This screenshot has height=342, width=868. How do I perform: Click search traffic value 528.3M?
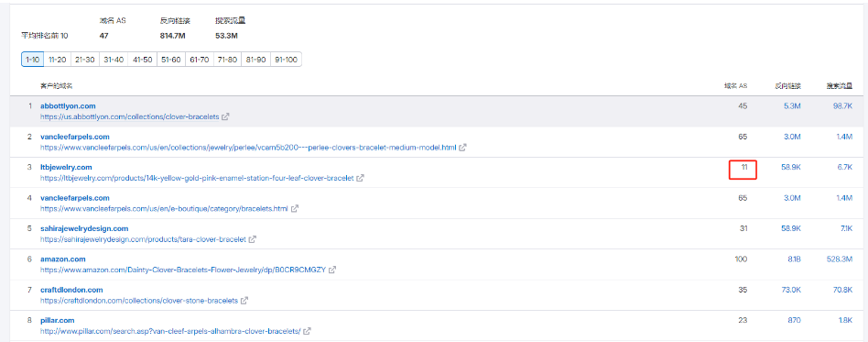tap(841, 259)
